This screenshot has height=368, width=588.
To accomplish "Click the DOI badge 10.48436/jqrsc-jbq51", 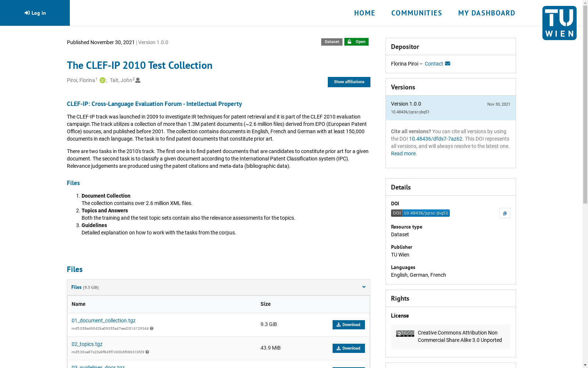I will pos(420,213).
